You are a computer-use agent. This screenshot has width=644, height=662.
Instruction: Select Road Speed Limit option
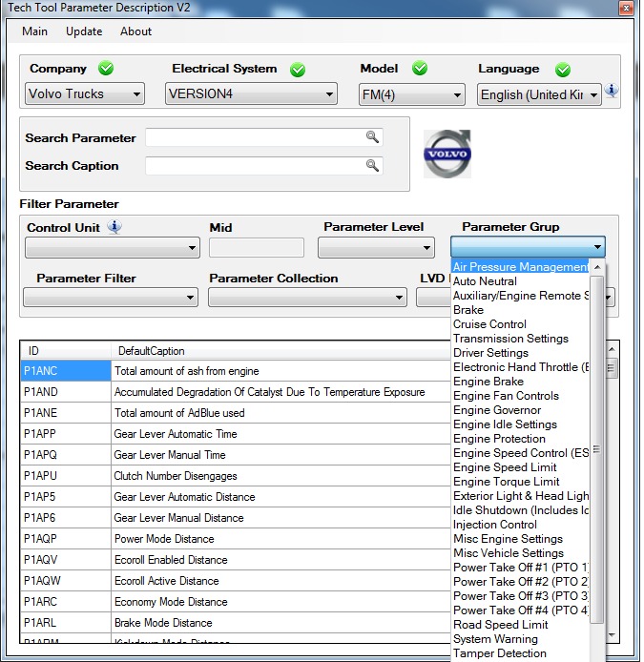pos(520,625)
